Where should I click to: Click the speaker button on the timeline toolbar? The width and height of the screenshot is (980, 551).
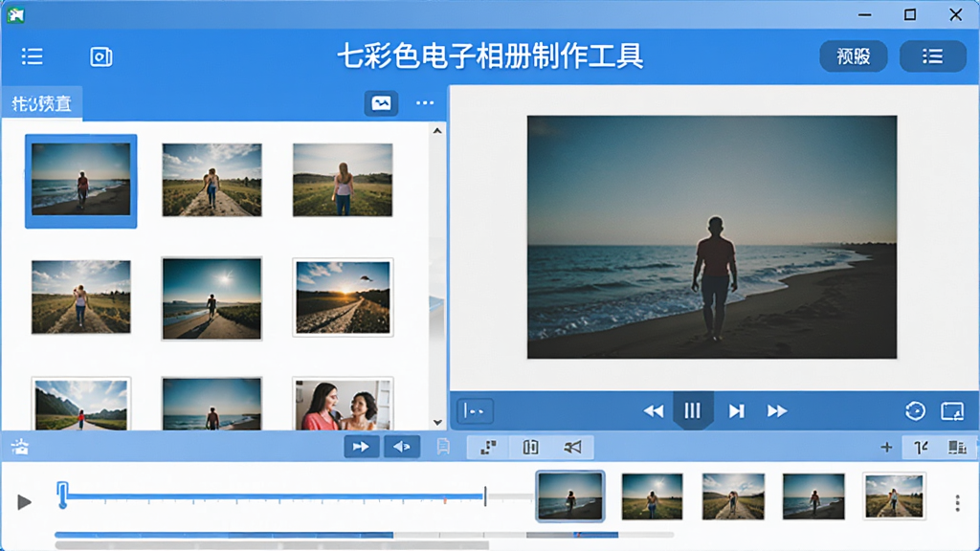coord(402,447)
